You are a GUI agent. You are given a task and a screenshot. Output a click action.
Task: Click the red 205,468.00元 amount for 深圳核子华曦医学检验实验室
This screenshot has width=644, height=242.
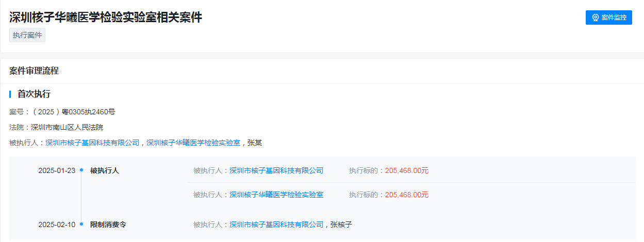click(x=407, y=195)
